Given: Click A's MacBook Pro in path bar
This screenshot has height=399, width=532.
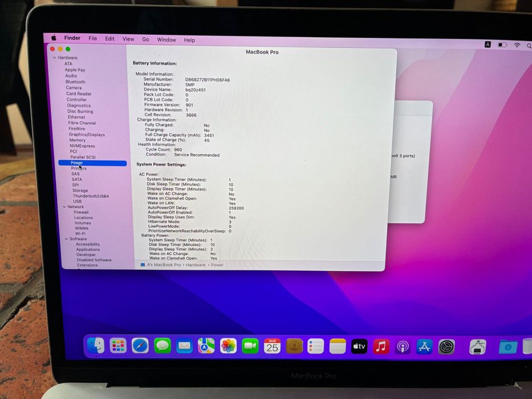Looking at the screenshot, I should coord(164,264).
